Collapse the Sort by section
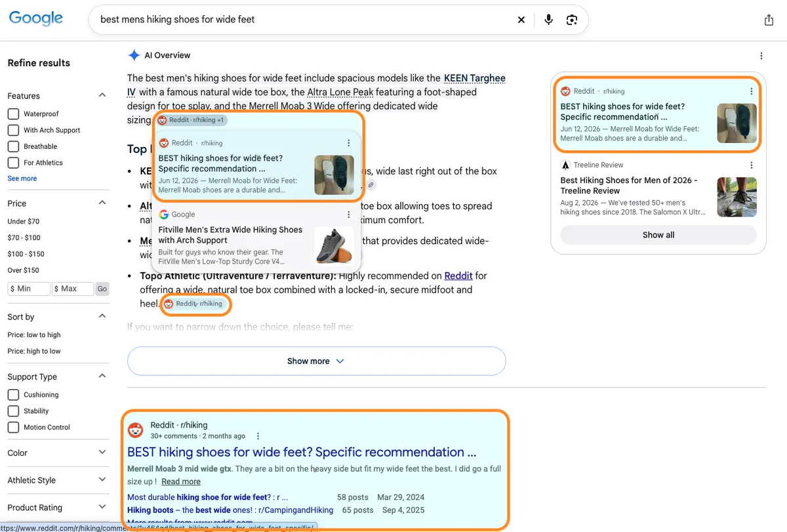787x532 pixels. tap(102, 316)
